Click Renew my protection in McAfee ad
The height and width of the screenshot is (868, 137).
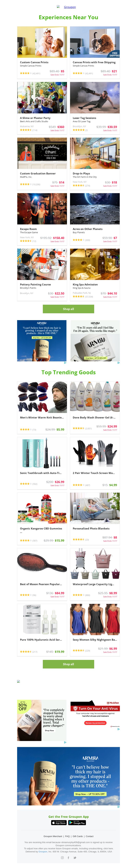pos(95,723)
